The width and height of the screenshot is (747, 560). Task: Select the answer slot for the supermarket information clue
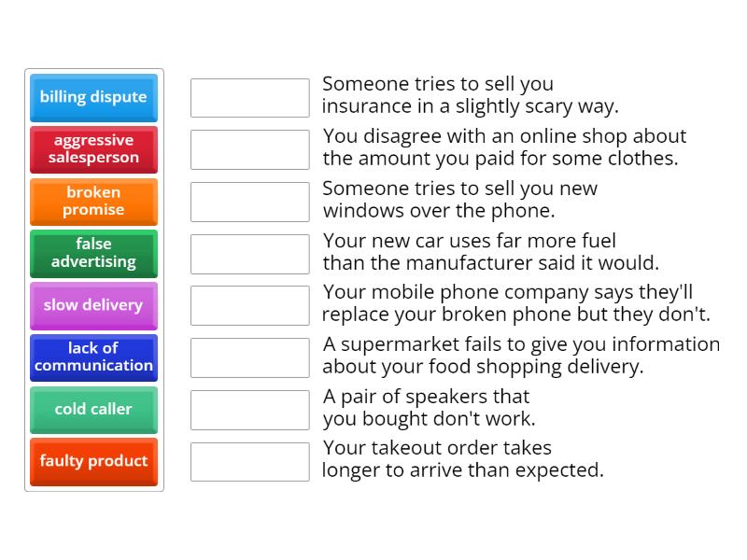[249, 357]
